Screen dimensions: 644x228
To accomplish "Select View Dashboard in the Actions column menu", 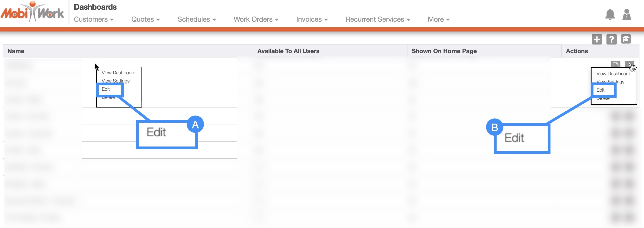I will [x=613, y=74].
